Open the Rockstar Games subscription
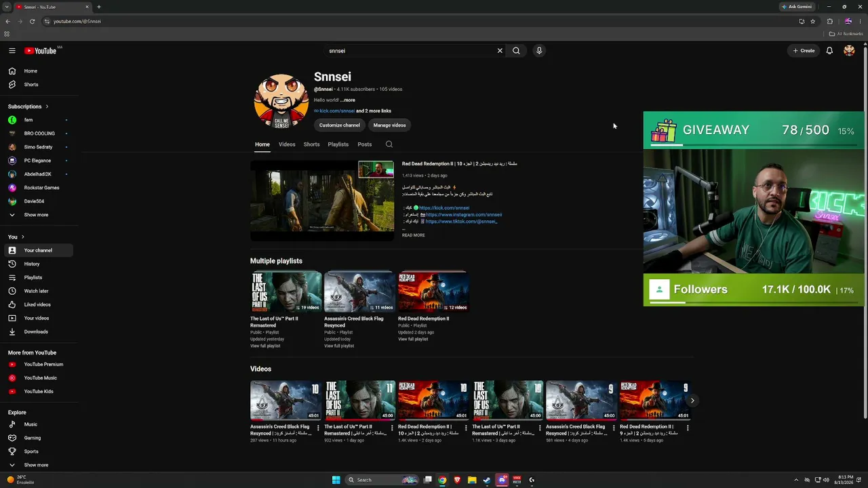The height and width of the screenshot is (488, 868). (x=38, y=188)
